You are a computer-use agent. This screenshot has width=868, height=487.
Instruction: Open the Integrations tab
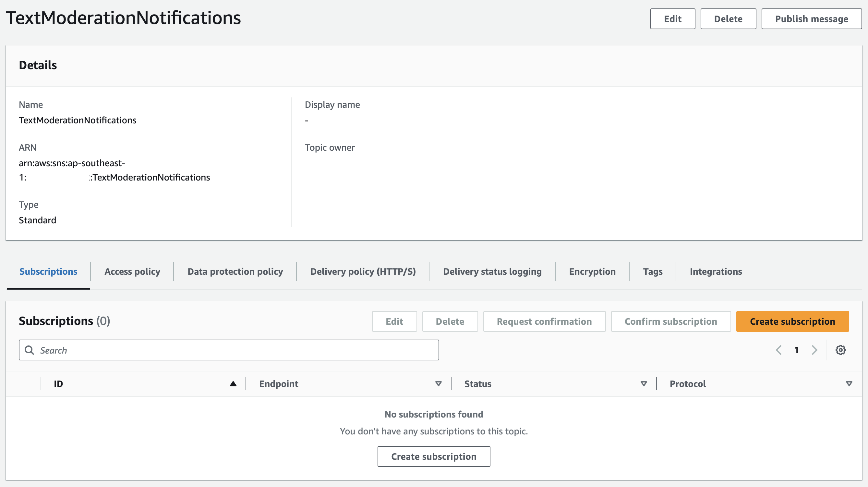point(716,271)
